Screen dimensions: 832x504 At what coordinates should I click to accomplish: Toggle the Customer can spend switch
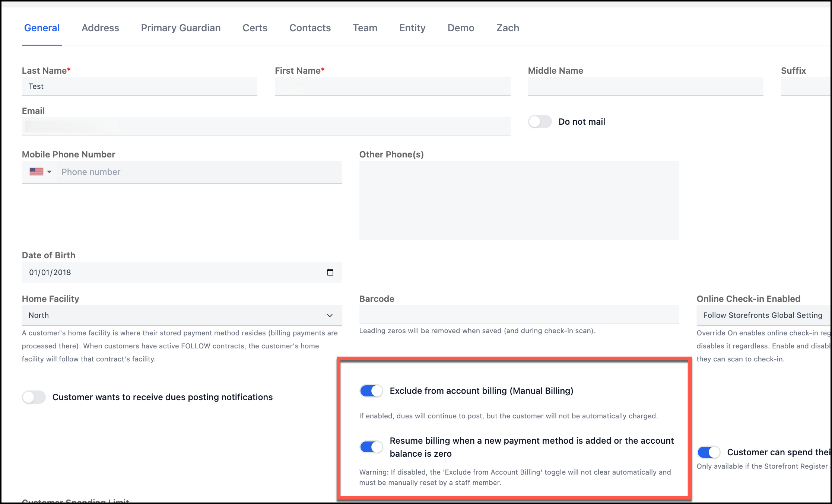pos(708,452)
